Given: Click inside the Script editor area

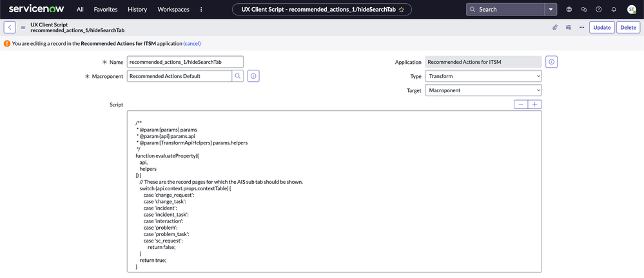Looking at the screenshot, I should coord(335,191).
